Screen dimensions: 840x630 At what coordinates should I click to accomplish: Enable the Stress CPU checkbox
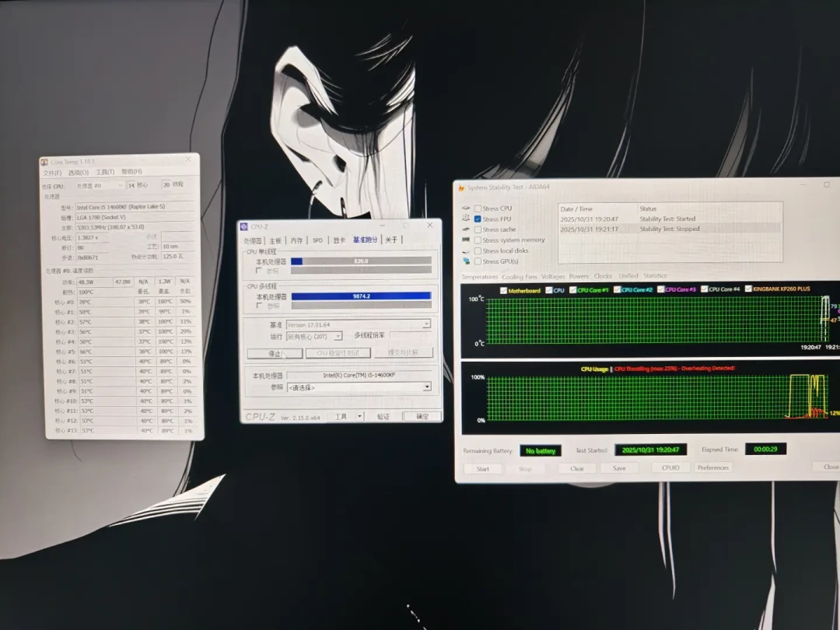pyautogui.click(x=478, y=208)
